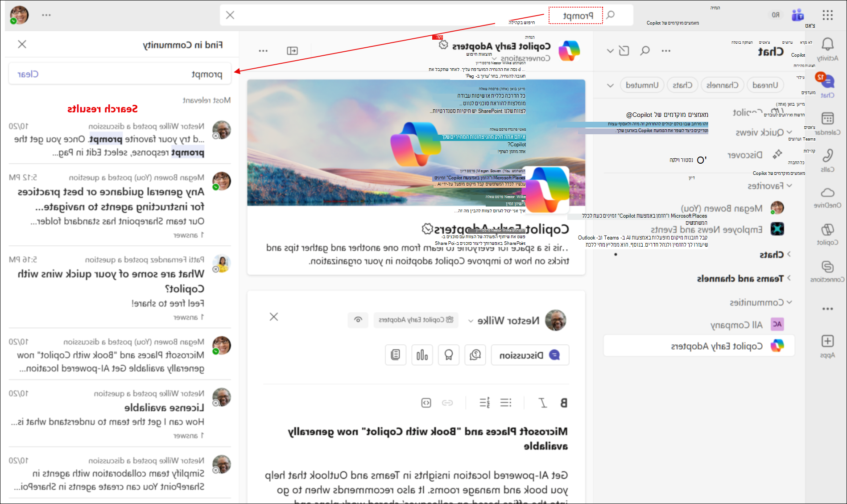Click Clear in the community search field

(28, 74)
